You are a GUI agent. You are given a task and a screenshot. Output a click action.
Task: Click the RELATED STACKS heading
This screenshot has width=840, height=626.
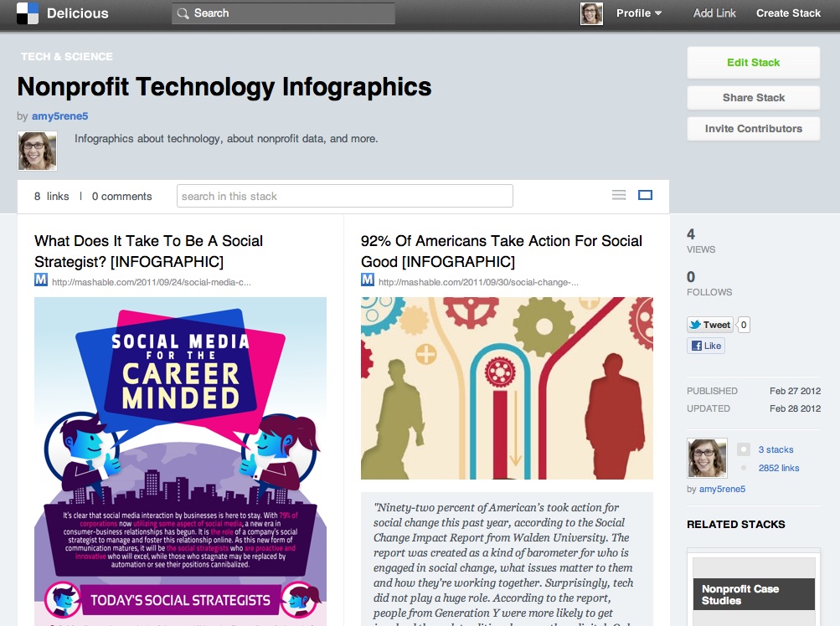tap(736, 524)
